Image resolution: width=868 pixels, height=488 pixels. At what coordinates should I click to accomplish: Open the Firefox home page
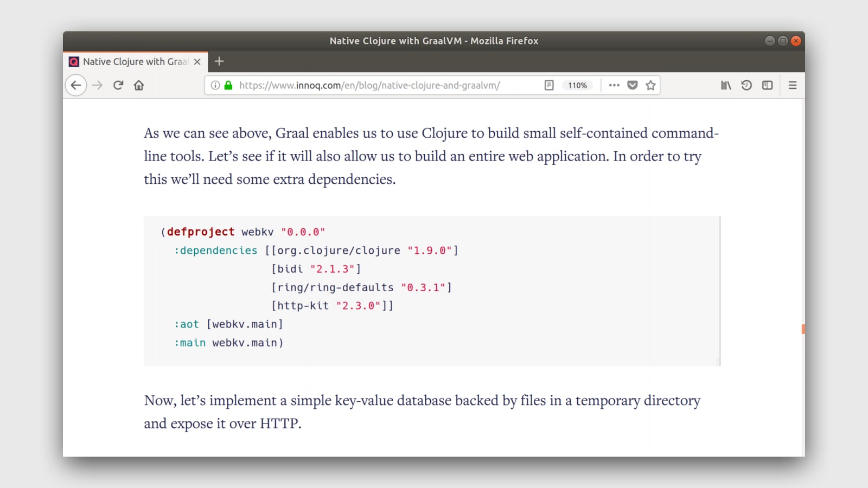pyautogui.click(x=139, y=85)
